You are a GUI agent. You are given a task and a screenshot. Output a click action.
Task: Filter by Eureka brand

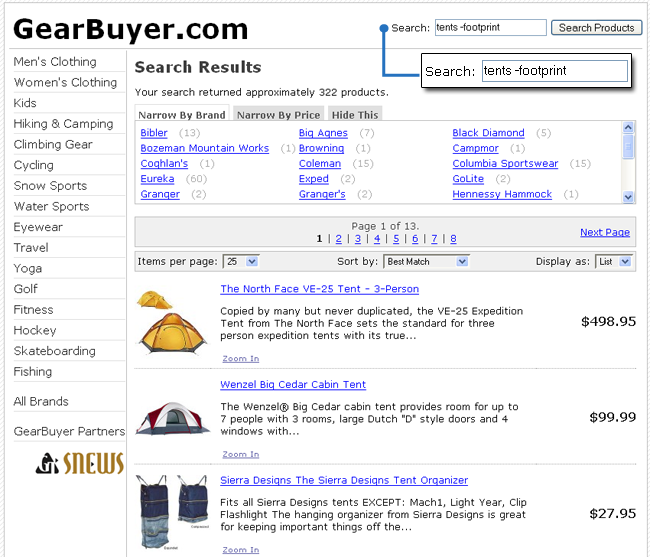point(157,179)
